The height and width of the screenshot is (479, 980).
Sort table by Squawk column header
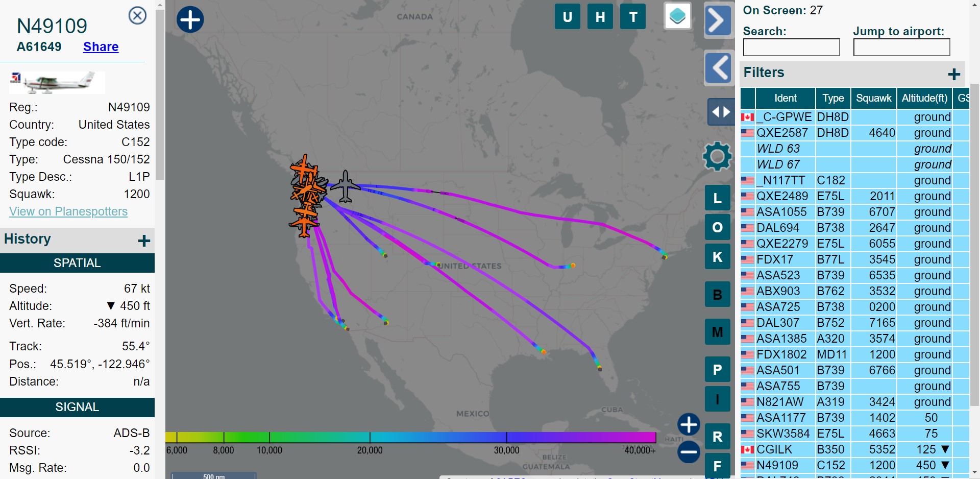pyautogui.click(x=873, y=98)
